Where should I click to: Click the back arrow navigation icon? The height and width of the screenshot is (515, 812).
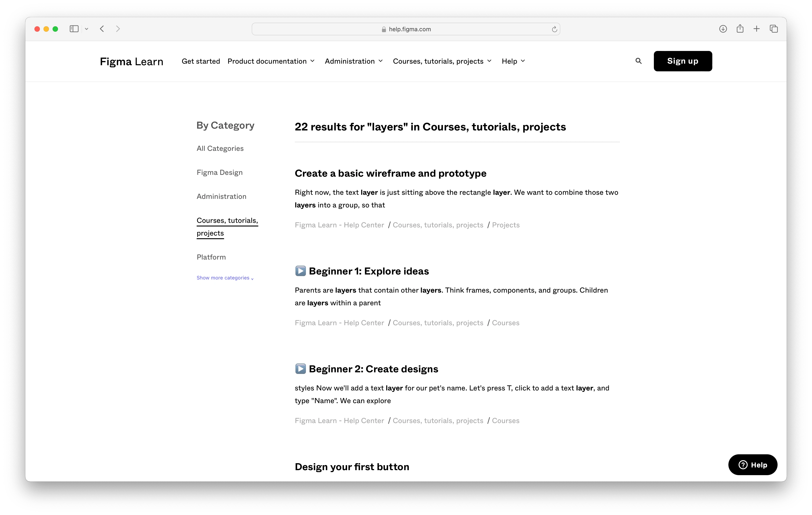[102, 28]
